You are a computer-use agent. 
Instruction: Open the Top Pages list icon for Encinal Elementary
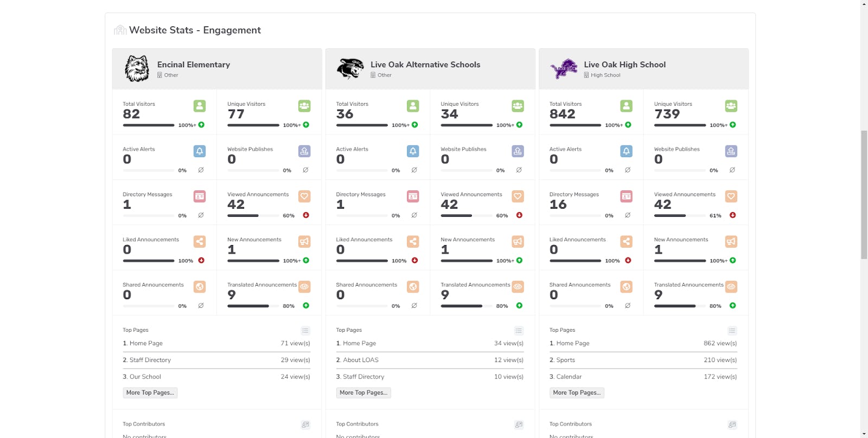(305, 330)
